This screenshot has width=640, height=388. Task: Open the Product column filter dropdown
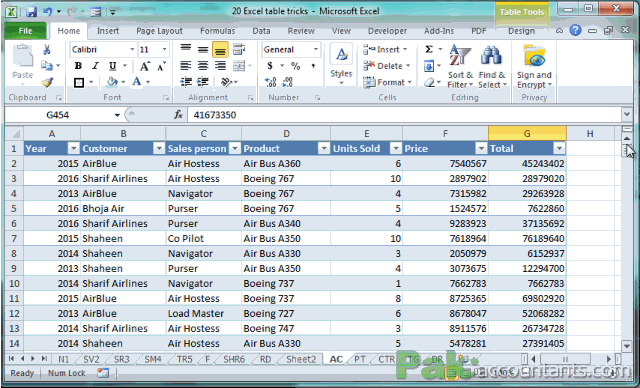click(x=324, y=149)
